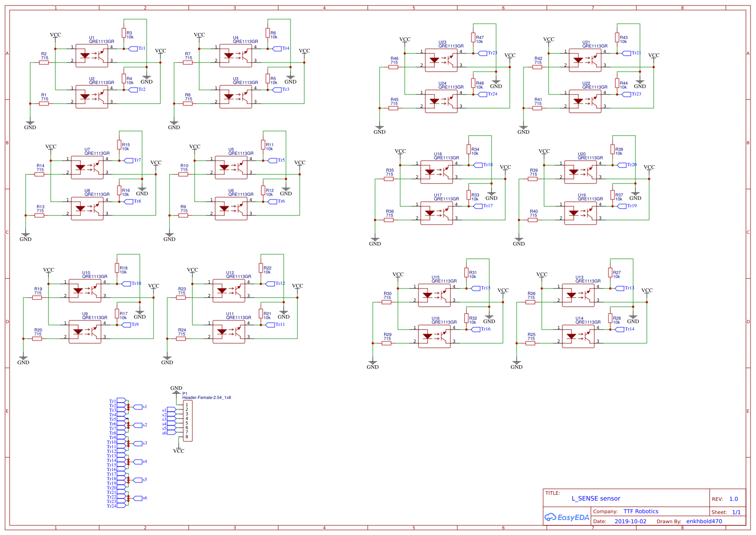Image resolution: width=756 pixels, height=535 pixels.
Task: Select the U1 QRE1113GR optocoupler symbol
Action: 92,55
